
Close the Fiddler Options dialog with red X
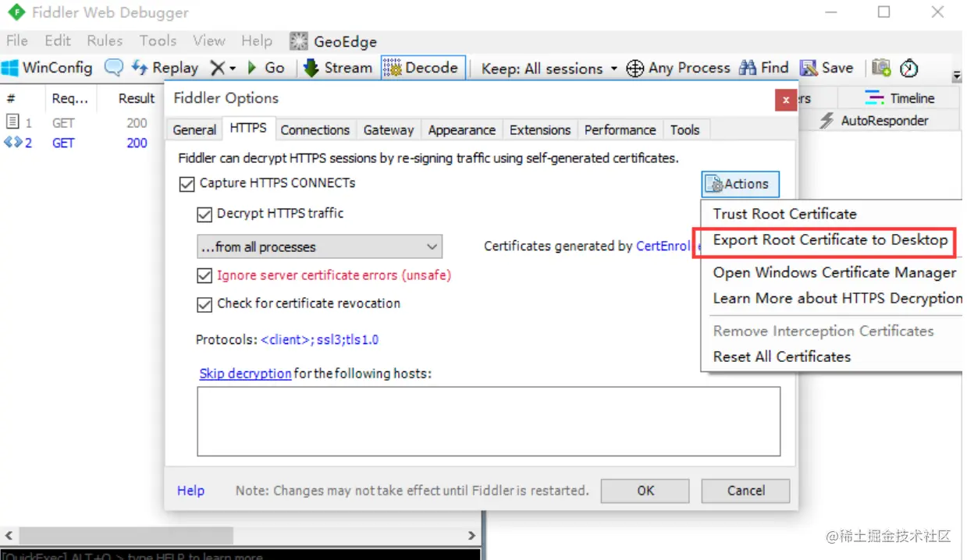[785, 100]
